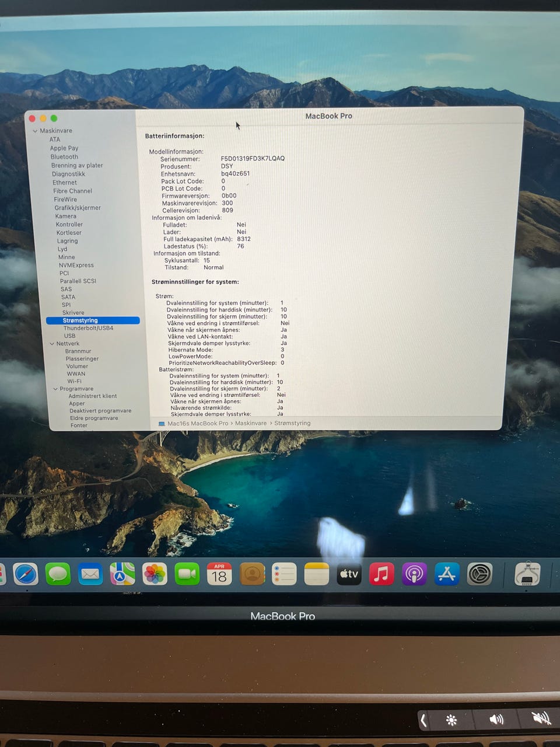Screen dimensions: 560x747
Task: Open Calendar showing APR 18
Action: [x=219, y=574]
